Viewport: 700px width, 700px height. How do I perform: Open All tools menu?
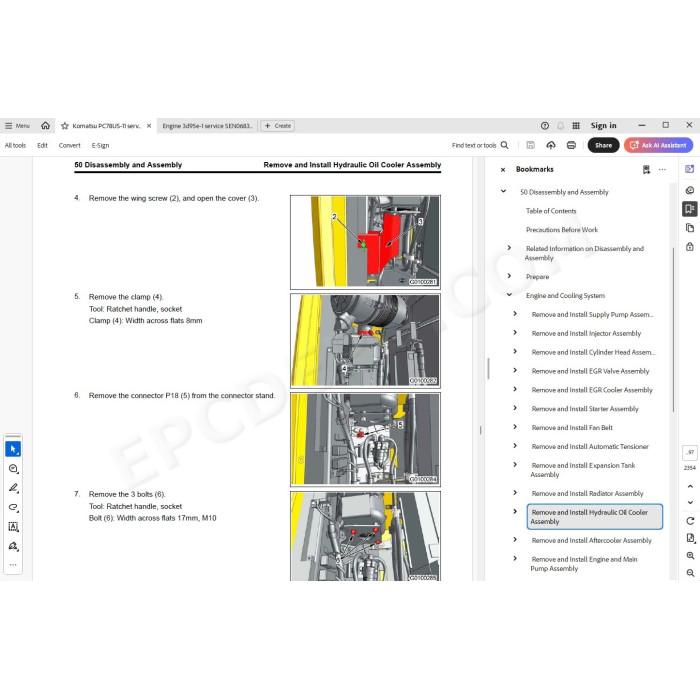coord(15,145)
